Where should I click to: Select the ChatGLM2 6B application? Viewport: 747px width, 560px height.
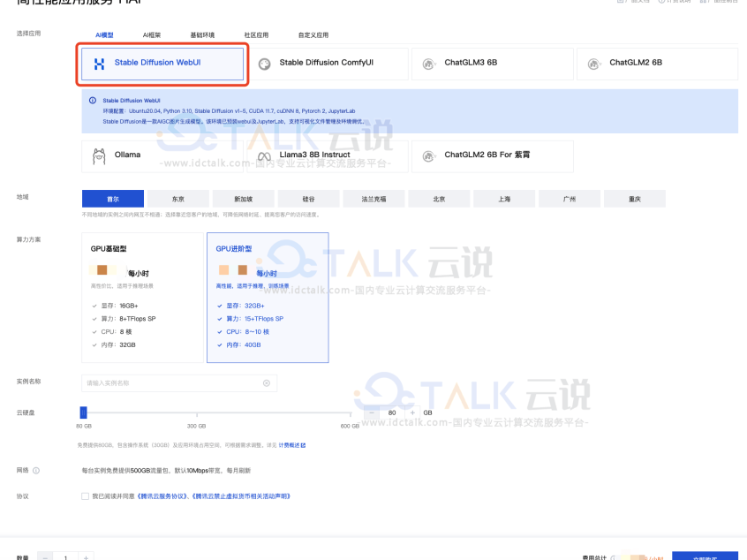tap(658, 64)
